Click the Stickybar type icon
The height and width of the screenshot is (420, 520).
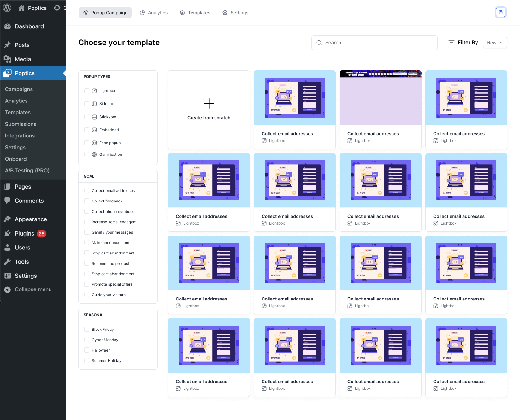coord(94,117)
